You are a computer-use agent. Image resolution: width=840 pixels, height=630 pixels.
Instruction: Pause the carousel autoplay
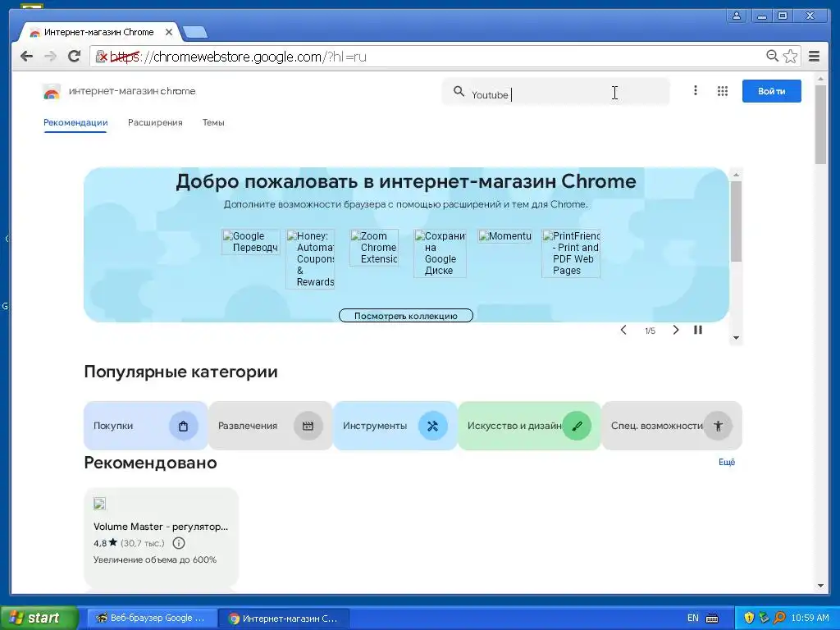point(698,330)
